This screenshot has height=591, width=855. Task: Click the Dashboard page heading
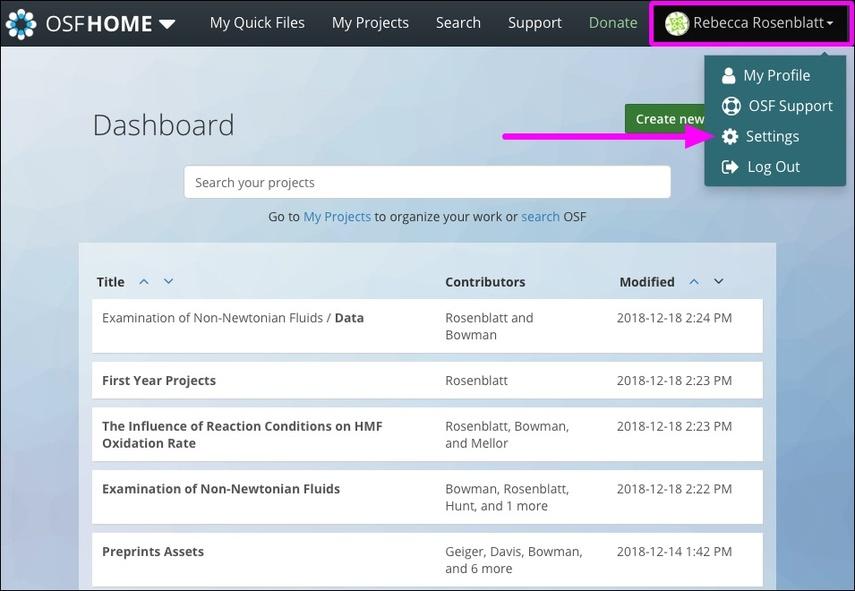164,125
